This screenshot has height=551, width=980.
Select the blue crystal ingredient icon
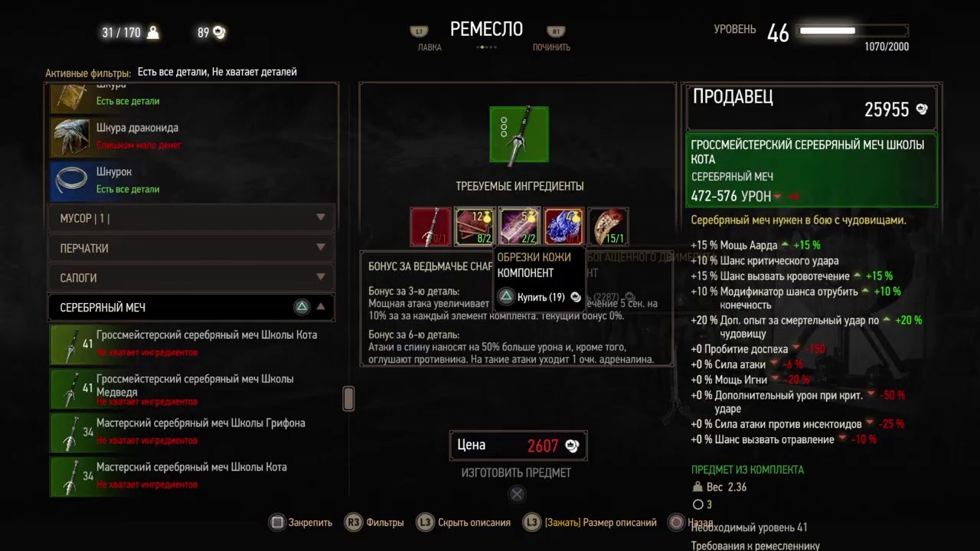pos(564,227)
